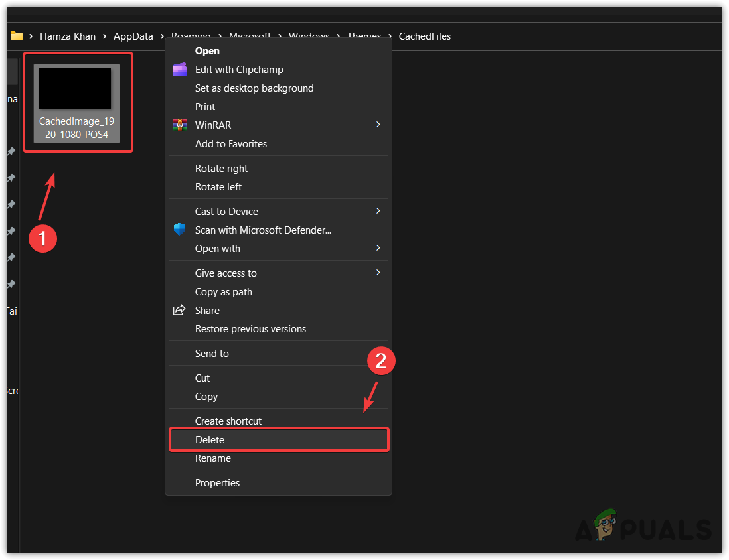Expand the Give access to submenu
Viewport: 729px width, 560px height.
(x=378, y=272)
